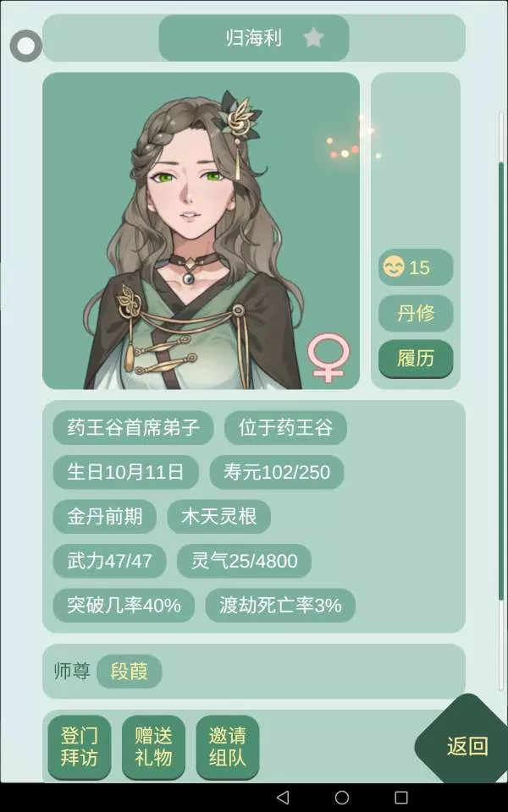Click the character portrait image
508x812 pixels.
[202, 231]
